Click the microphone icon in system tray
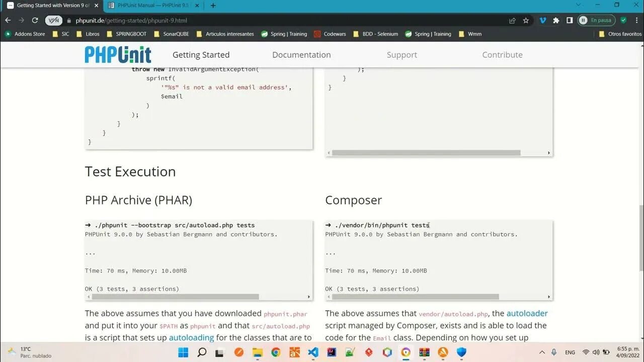The height and width of the screenshot is (362, 644). click(x=554, y=352)
